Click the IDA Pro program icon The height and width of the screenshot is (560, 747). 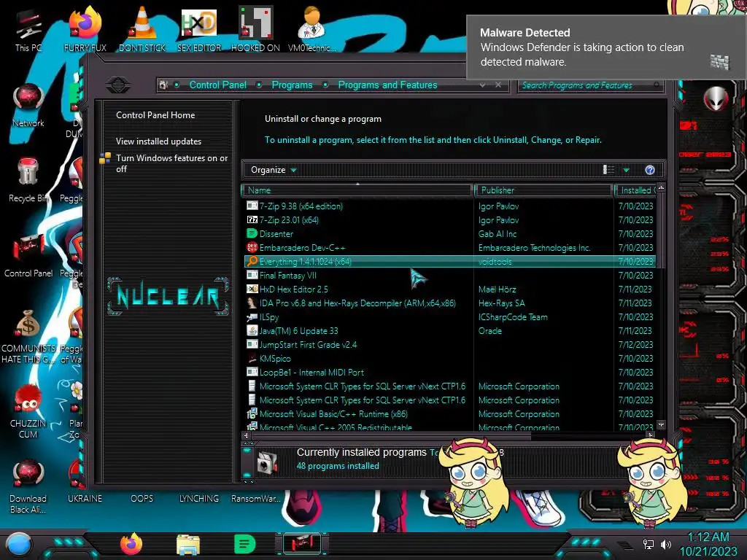tap(252, 303)
